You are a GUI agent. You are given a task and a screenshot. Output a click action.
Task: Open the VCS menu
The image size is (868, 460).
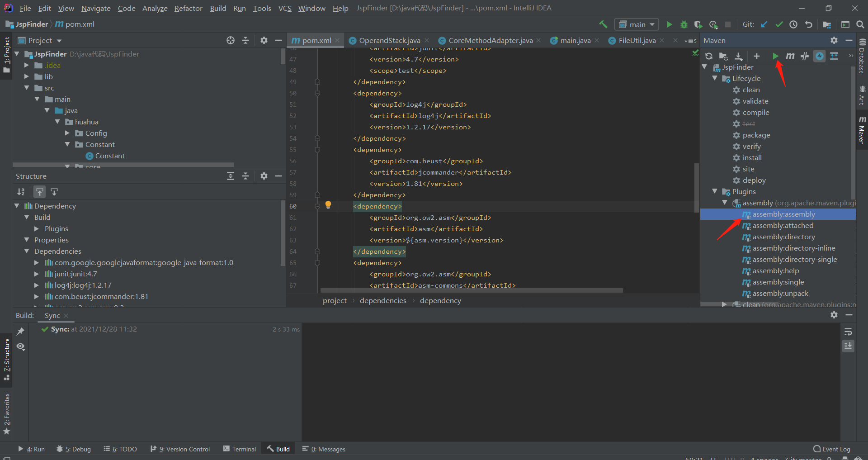285,8
